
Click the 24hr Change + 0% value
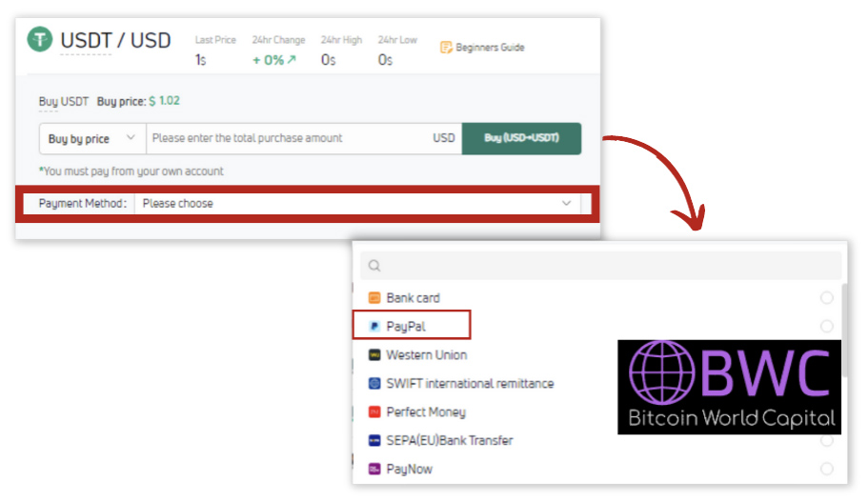[x=274, y=60]
